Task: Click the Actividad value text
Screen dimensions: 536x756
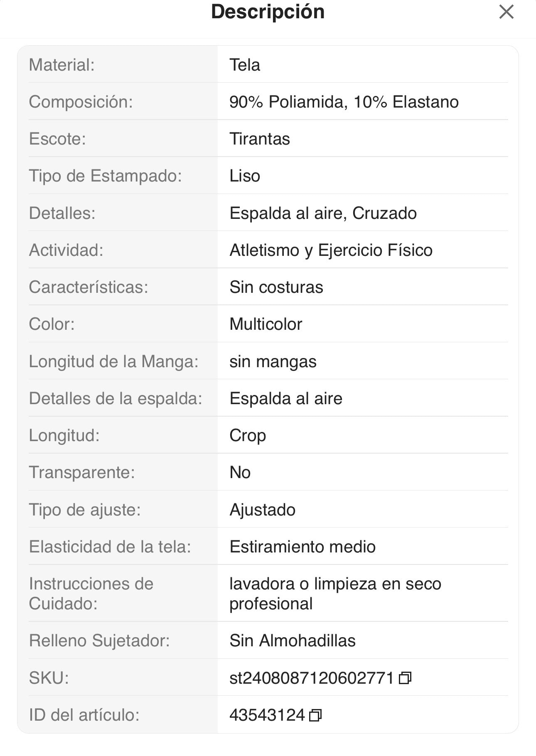Action: [x=331, y=250]
